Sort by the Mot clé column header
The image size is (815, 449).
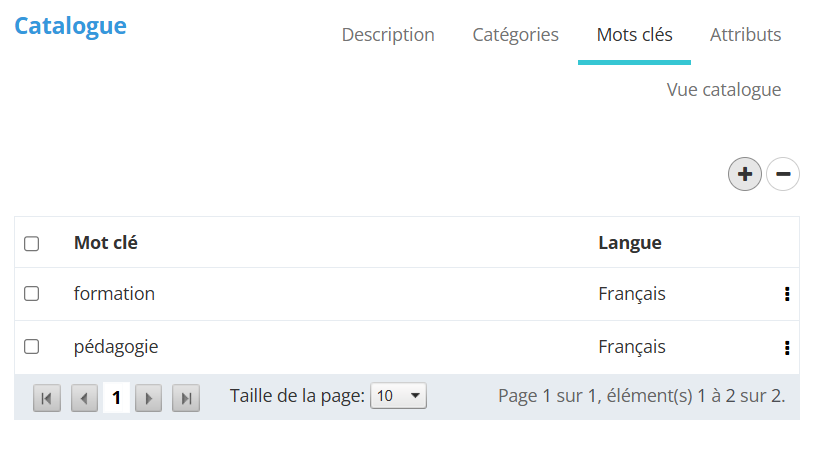106,242
